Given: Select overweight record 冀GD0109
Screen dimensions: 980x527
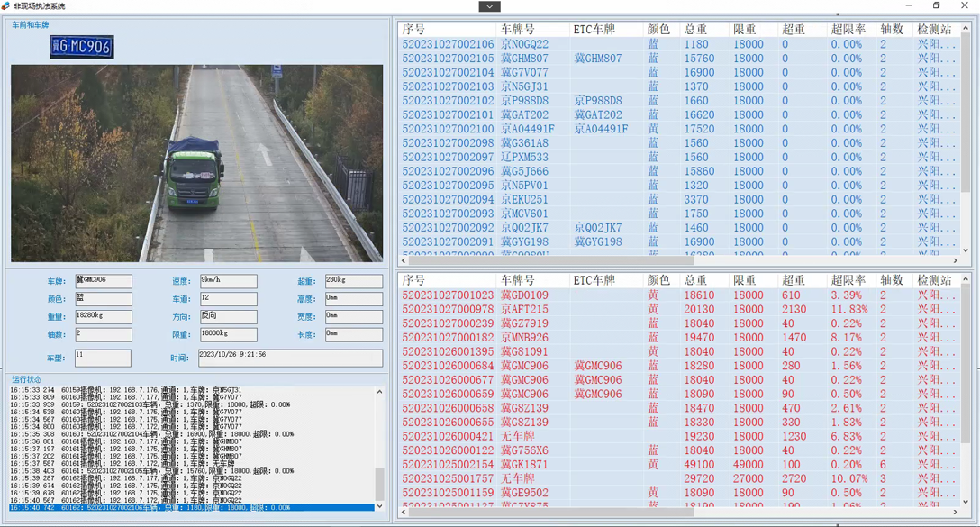Looking at the screenshot, I should 524,295.
